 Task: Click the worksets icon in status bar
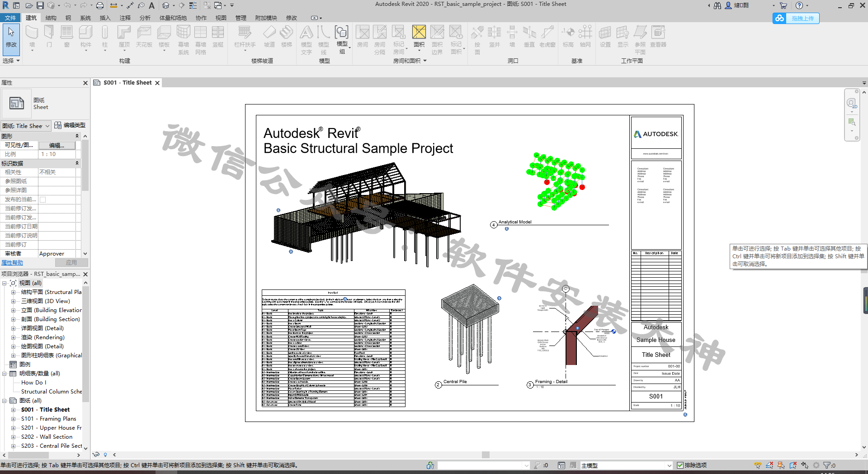430,465
